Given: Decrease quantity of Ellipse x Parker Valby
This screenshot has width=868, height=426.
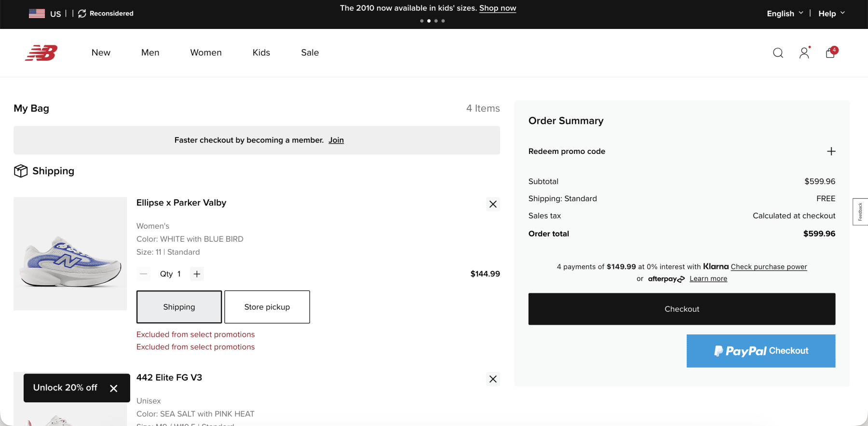Looking at the screenshot, I should pyautogui.click(x=143, y=274).
